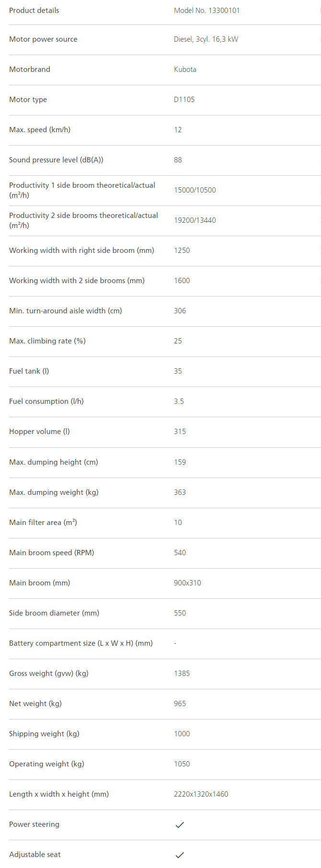Select the Min. turn-around aisle width label
This screenshot has width=321, height=868.
(x=66, y=311)
